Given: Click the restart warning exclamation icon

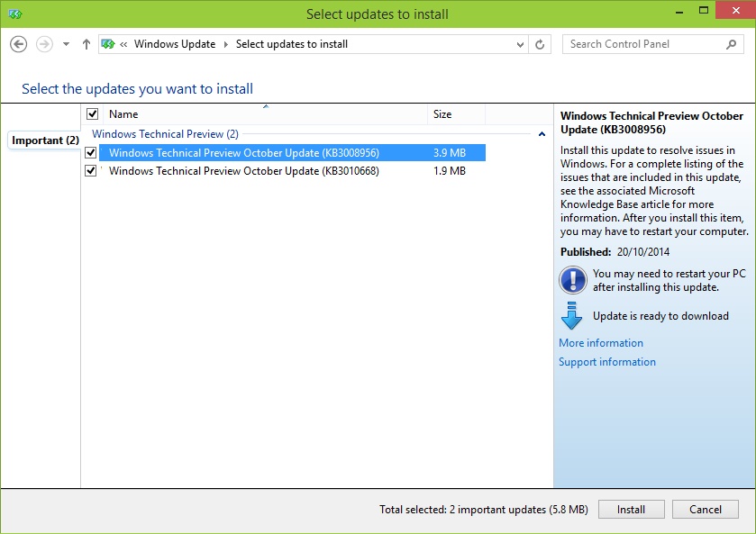Looking at the screenshot, I should 573,280.
